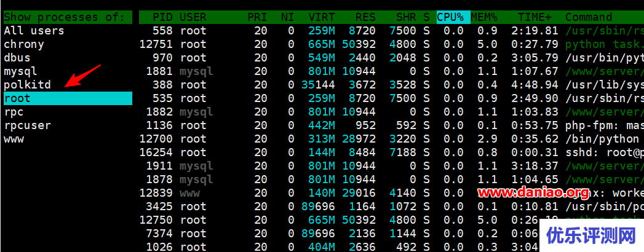The height and width of the screenshot is (252, 644).
Task: Sort by the TIME+ column header
Action: (x=535, y=17)
